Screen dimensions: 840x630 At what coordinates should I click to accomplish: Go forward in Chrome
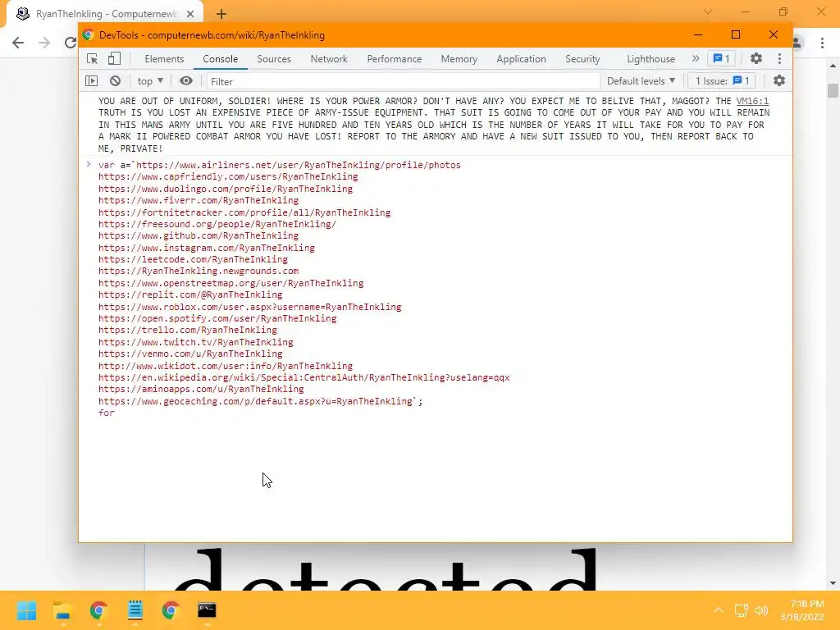click(x=44, y=43)
